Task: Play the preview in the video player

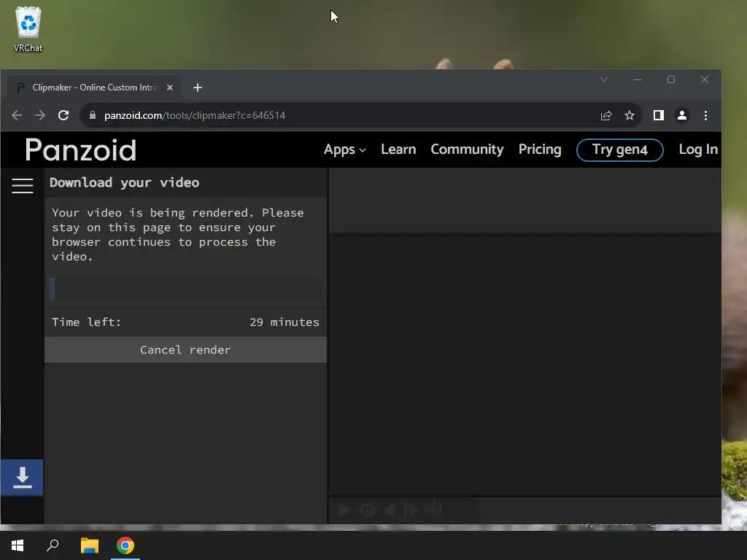Action: (344, 510)
